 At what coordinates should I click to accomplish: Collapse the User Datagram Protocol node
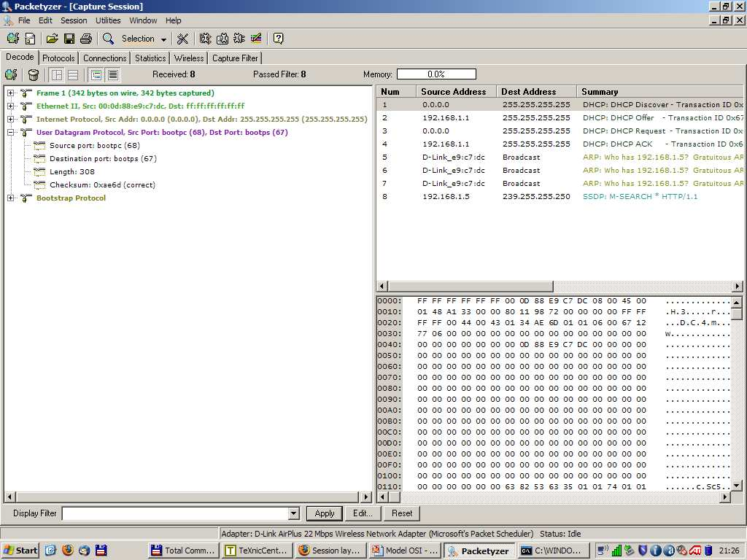pyautogui.click(x=10, y=133)
